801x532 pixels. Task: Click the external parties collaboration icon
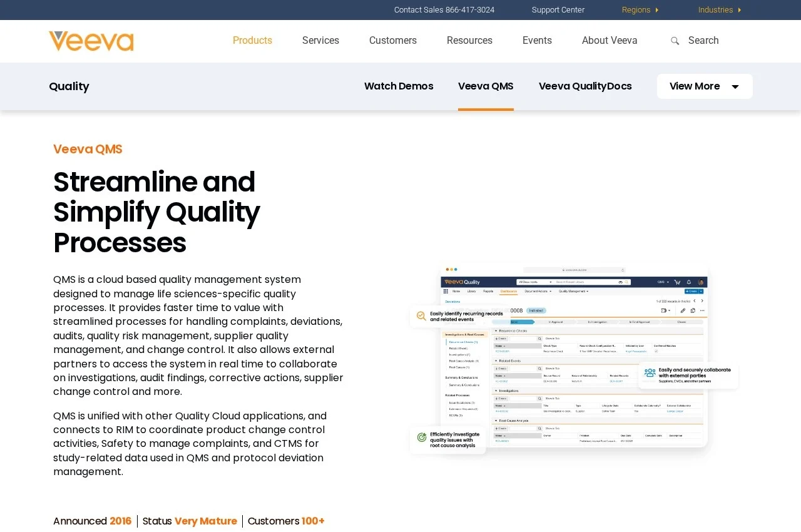click(650, 373)
